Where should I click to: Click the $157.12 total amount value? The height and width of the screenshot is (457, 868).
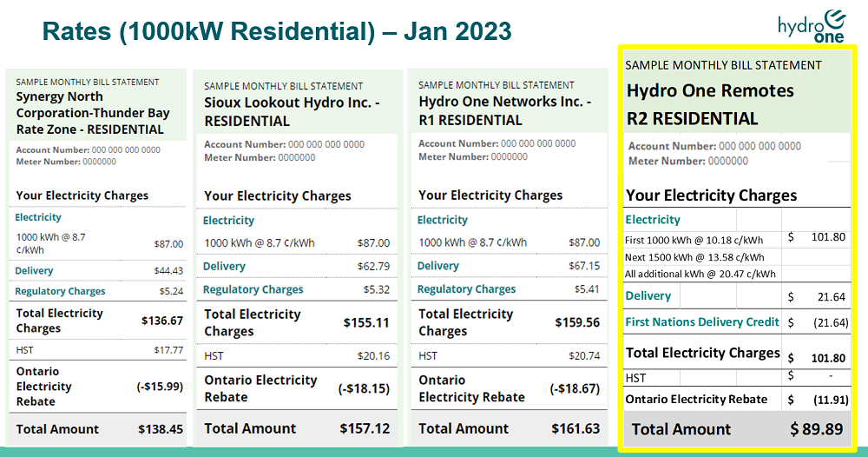click(x=367, y=429)
